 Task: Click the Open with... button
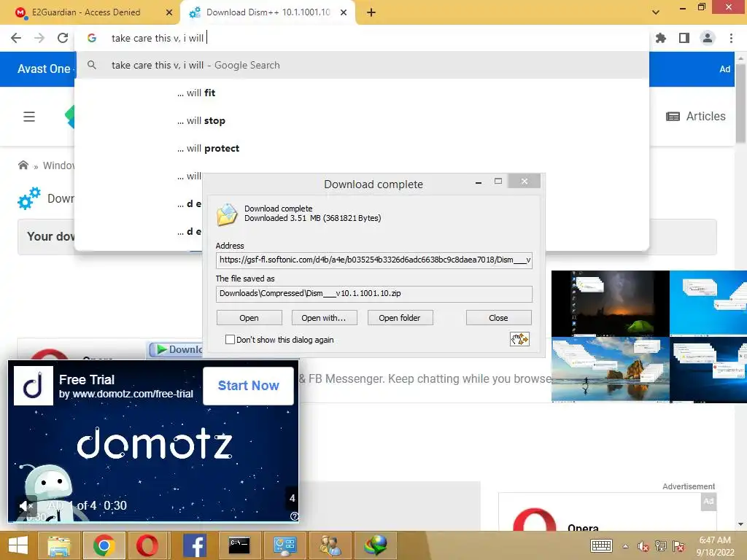click(323, 318)
